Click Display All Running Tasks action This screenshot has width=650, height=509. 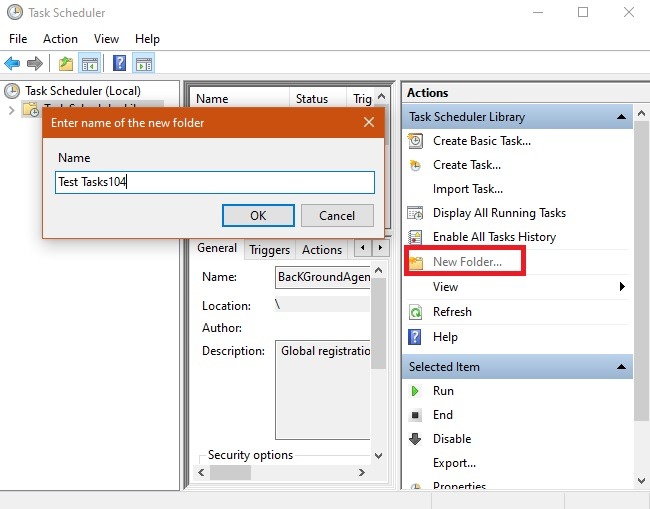[x=499, y=213]
